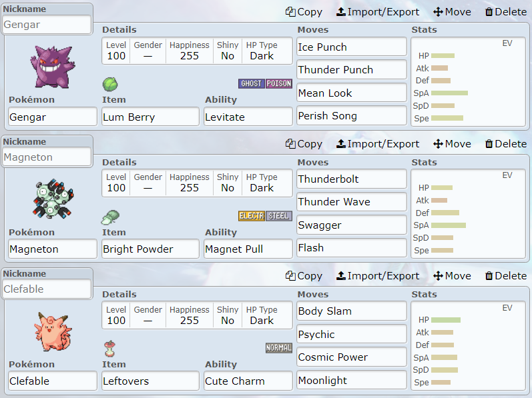Move the Clefable set
The width and height of the screenshot is (532, 398).
coord(452,276)
